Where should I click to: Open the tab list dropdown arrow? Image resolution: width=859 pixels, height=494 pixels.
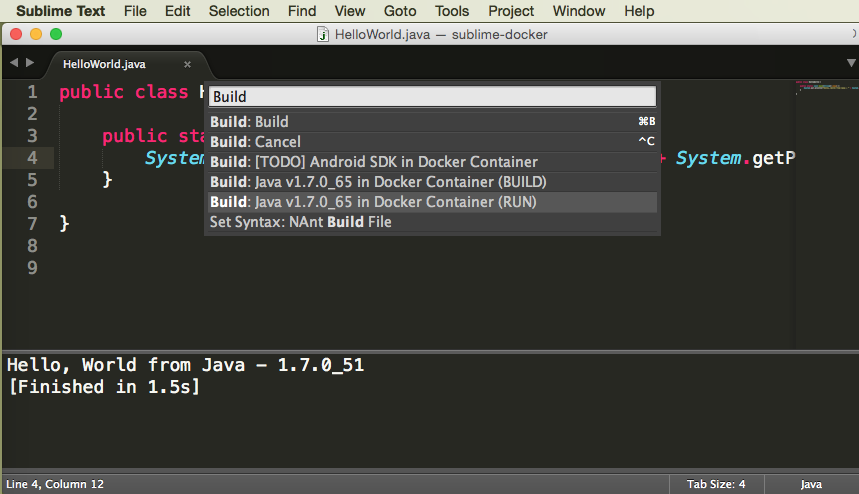coord(851,63)
